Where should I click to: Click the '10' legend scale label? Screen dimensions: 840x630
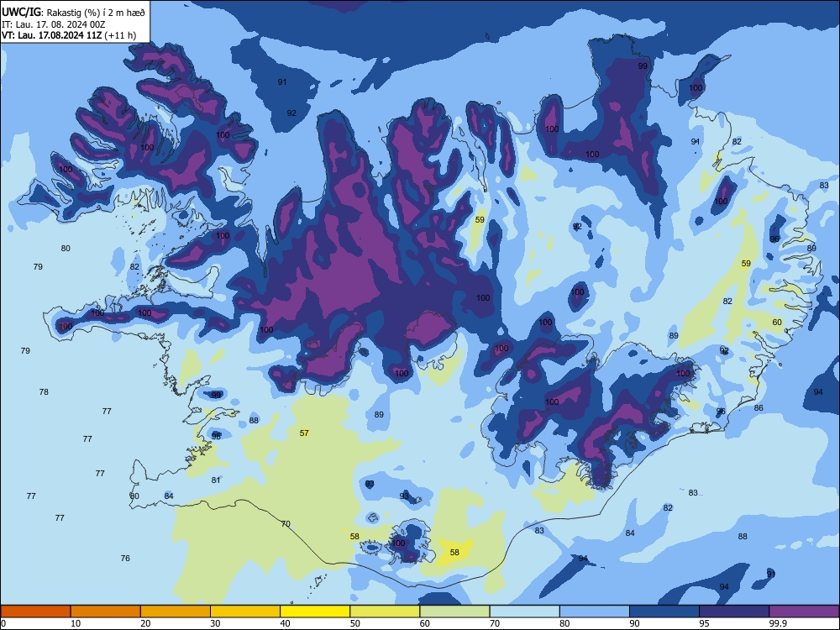[76, 623]
